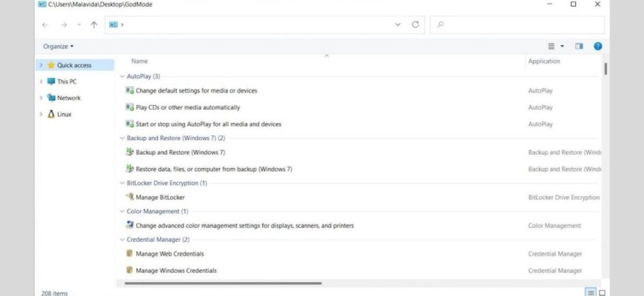Image resolution: width=644 pixels, height=296 pixels.
Task: Switch to details view button bottom-right
Action: tap(590, 293)
